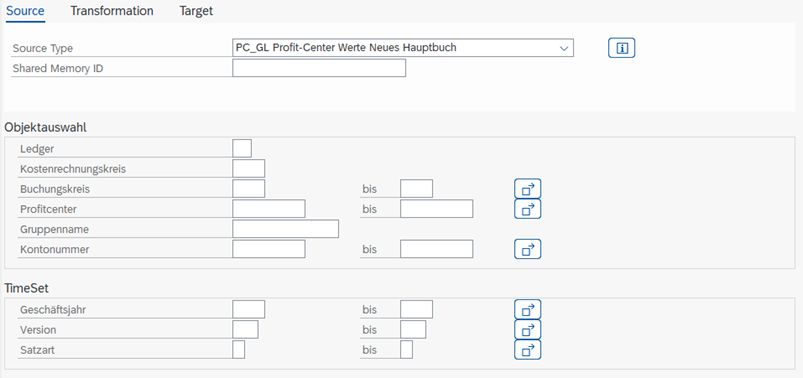Click the info icon beside Source Type
Viewport: 803px width, 378px height.
(622, 48)
